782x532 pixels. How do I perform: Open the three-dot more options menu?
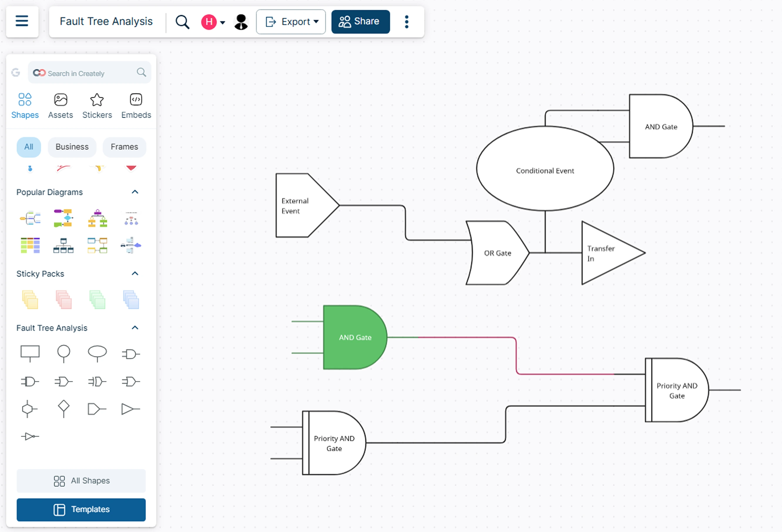[x=407, y=22]
